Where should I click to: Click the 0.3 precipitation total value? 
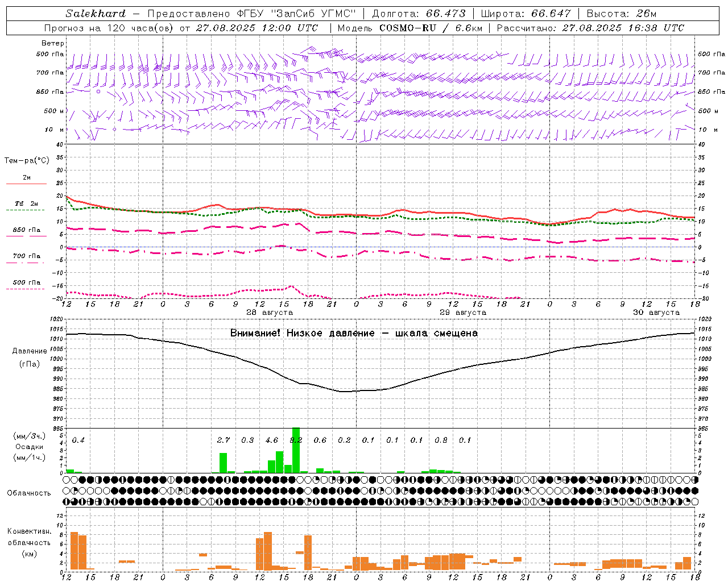247,440
